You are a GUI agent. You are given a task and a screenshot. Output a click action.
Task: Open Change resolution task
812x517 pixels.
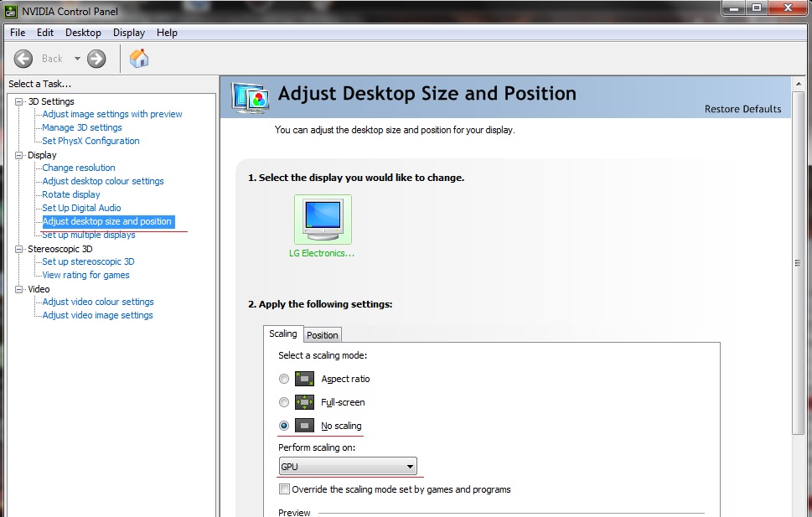(79, 168)
